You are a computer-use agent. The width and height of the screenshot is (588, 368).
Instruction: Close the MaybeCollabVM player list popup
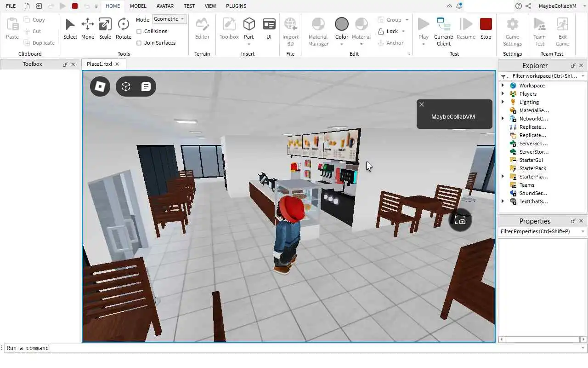tap(422, 104)
